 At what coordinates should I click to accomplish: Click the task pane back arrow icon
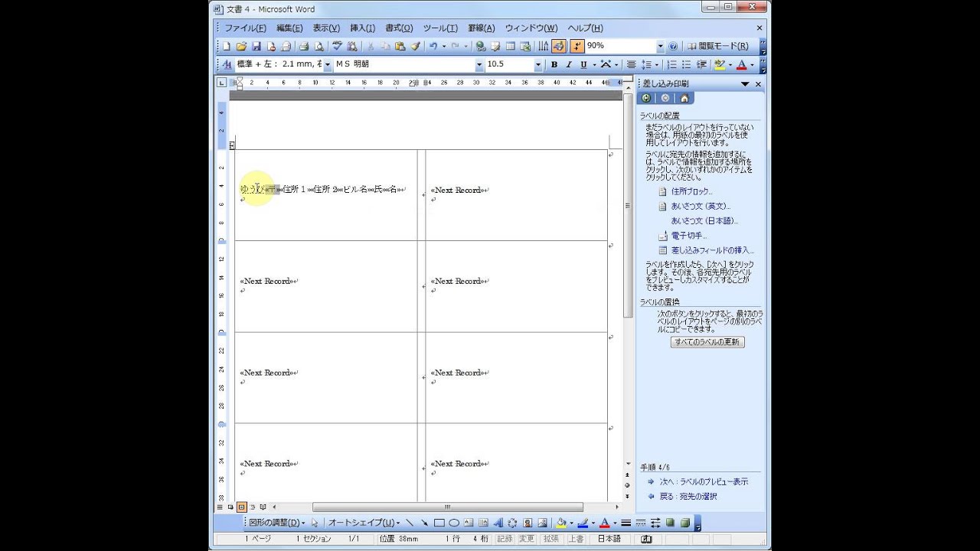coord(647,98)
